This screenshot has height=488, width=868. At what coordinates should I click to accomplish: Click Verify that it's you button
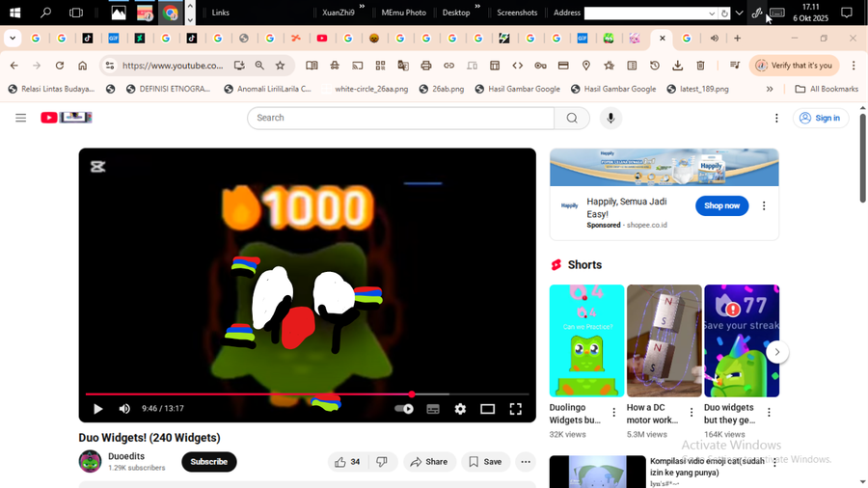pyautogui.click(x=795, y=66)
